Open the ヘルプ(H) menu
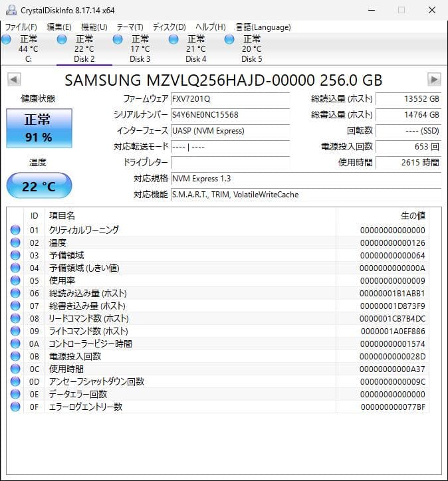Image resolution: width=448 pixels, height=481 pixels. point(211,27)
